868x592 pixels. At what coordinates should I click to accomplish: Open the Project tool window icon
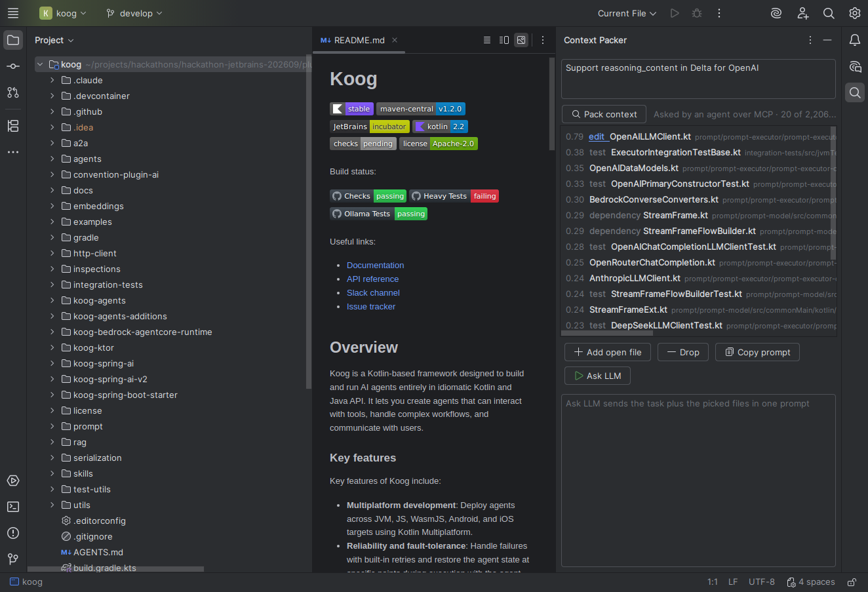click(13, 40)
